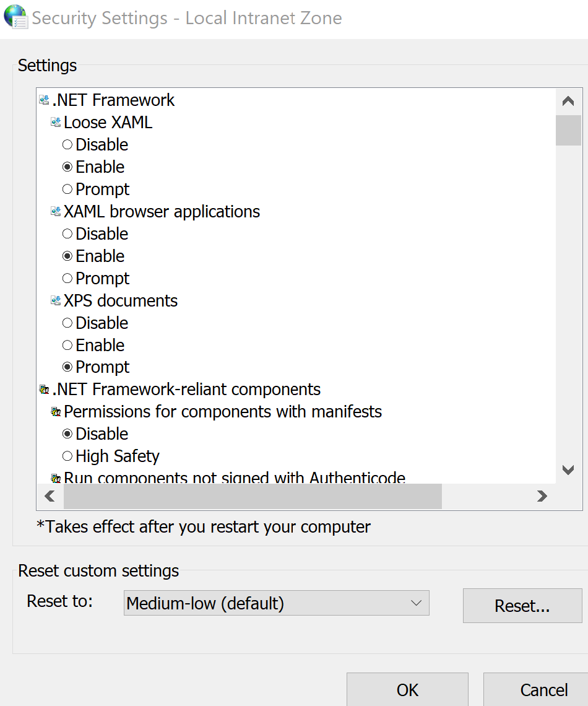
Task: Confirm settings with the OK button
Action: 407,690
